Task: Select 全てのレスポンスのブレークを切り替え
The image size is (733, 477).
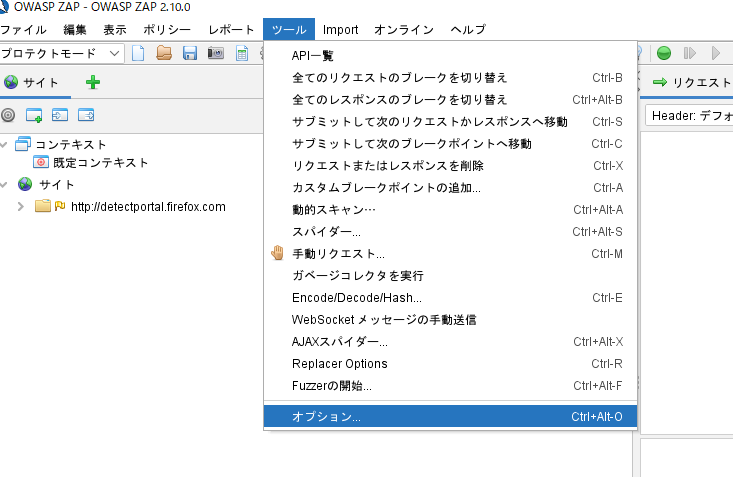Action: (x=450, y=100)
